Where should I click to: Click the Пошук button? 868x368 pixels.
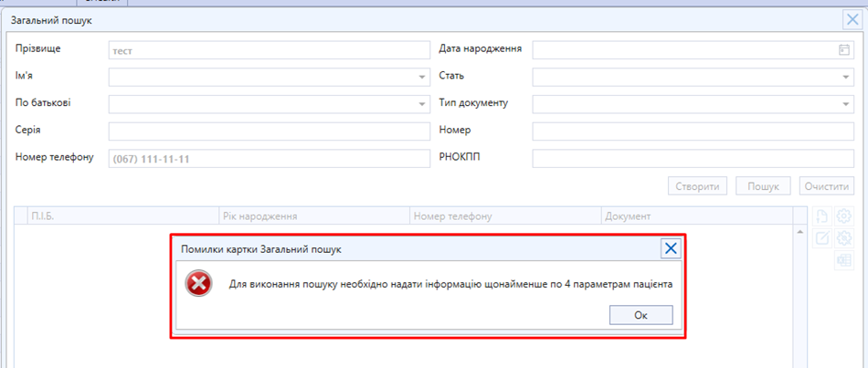click(x=763, y=186)
